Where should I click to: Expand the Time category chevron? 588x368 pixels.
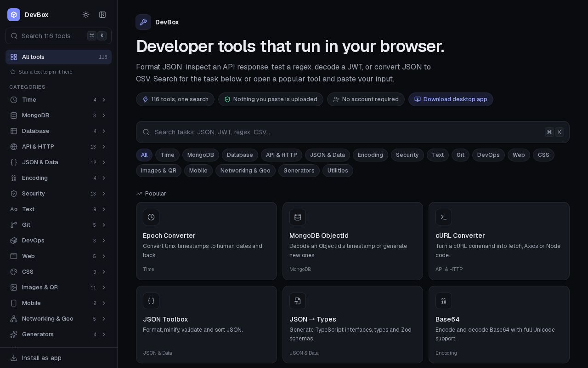tap(104, 100)
